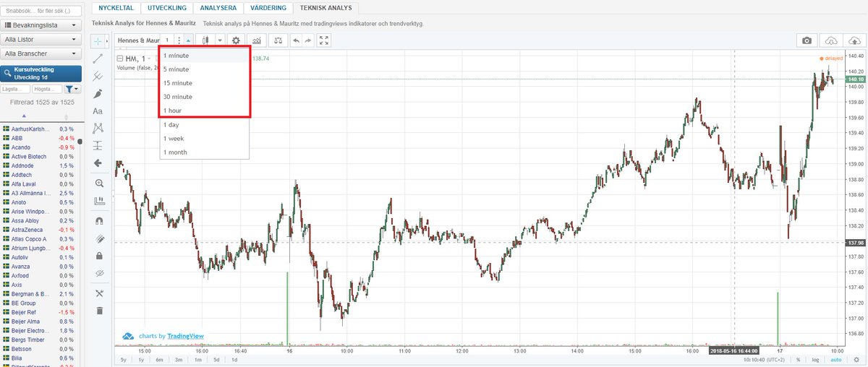Click the Lägsta filter input
868x367 pixels.
click(x=16, y=89)
